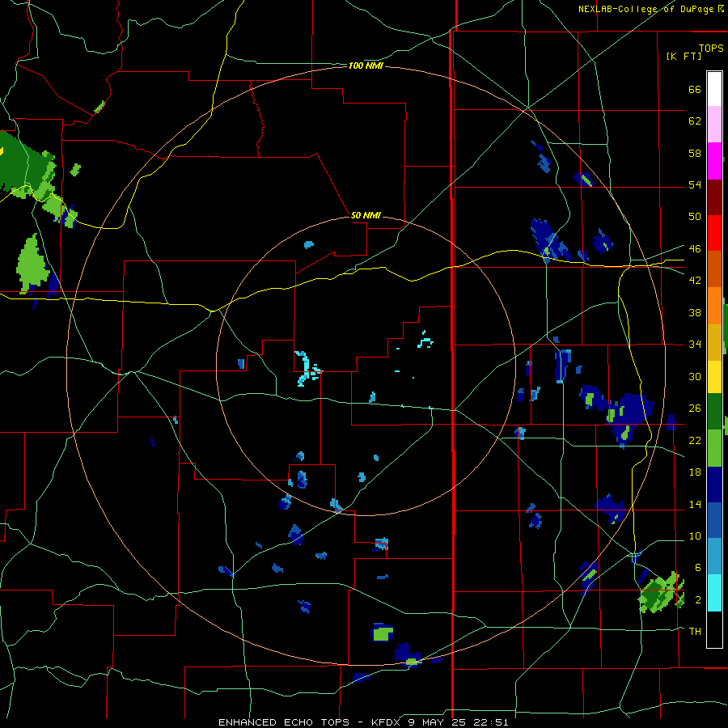Select the white swatch in the legend
Viewport: 728px width, 728px height.
click(x=714, y=89)
